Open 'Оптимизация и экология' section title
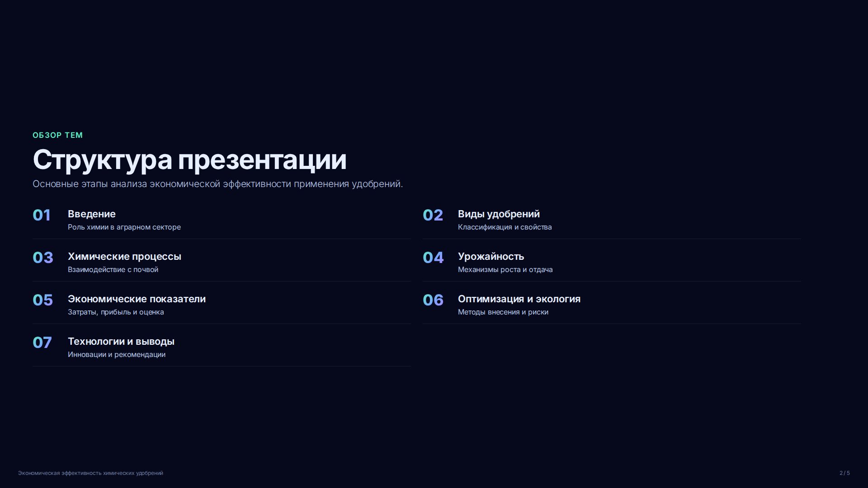 (519, 299)
